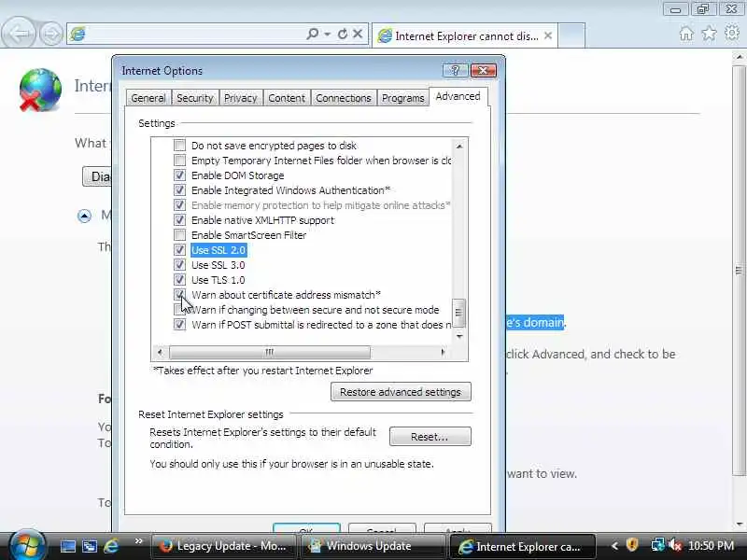Switch to the Connections tab
The image size is (747, 560).
click(x=344, y=98)
